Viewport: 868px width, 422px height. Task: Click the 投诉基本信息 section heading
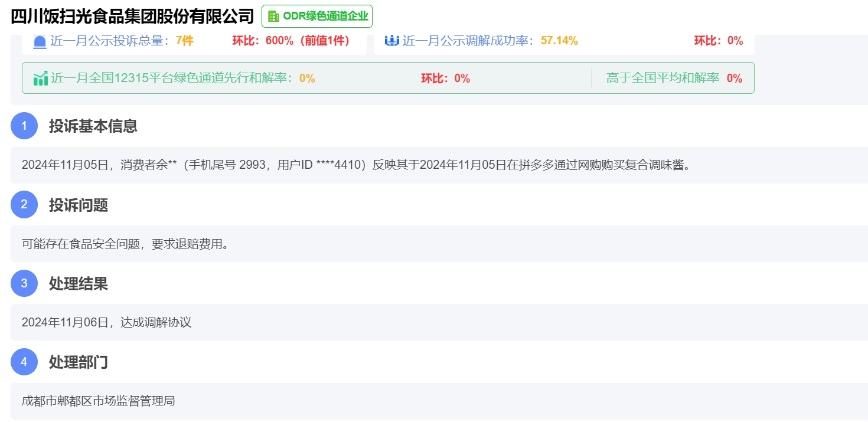click(x=93, y=126)
